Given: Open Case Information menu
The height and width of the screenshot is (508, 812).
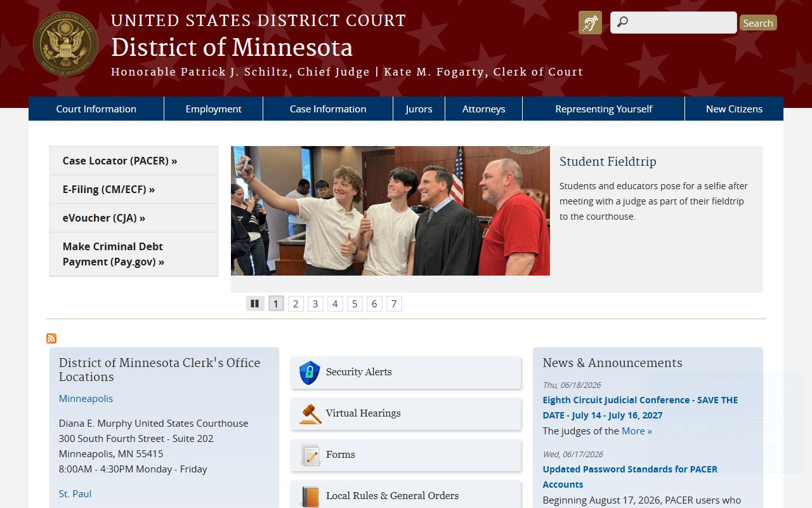Looking at the screenshot, I should click(x=328, y=109).
